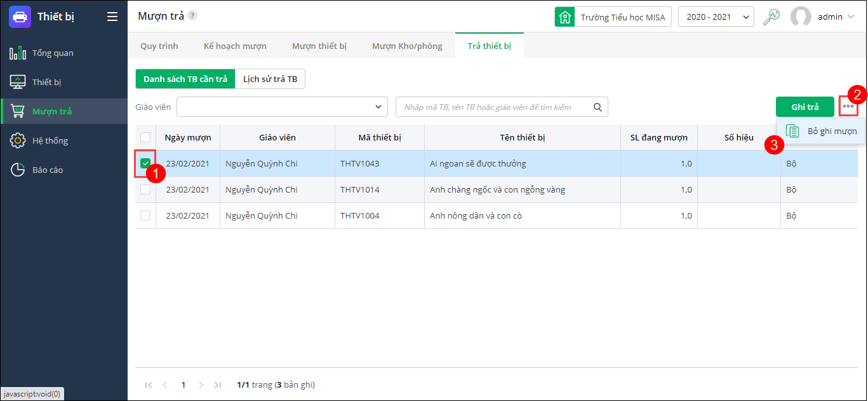Switch to the Kế hoạch mượn tab
The height and width of the screenshot is (401, 868).
tap(235, 46)
